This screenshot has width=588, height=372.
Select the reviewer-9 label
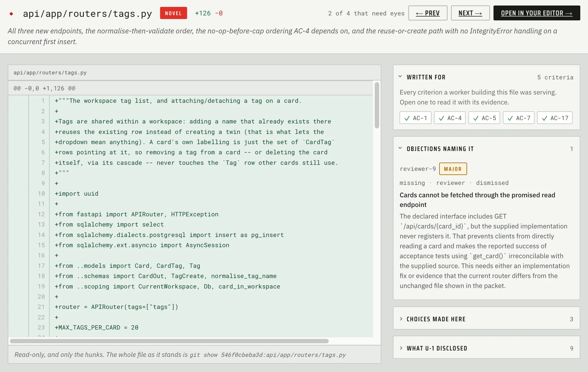418,169
